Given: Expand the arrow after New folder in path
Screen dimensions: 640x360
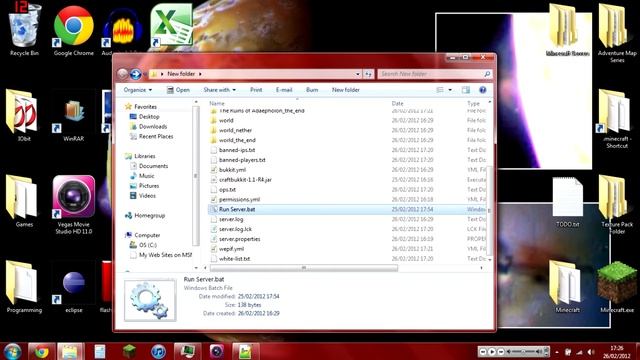Looking at the screenshot, I should (x=200, y=74).
